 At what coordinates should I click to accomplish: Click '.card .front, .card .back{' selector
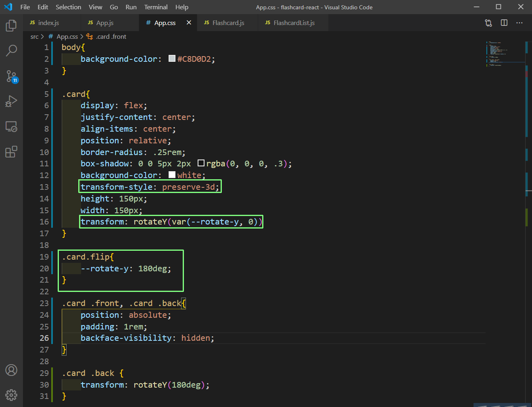tap(124, 303)
